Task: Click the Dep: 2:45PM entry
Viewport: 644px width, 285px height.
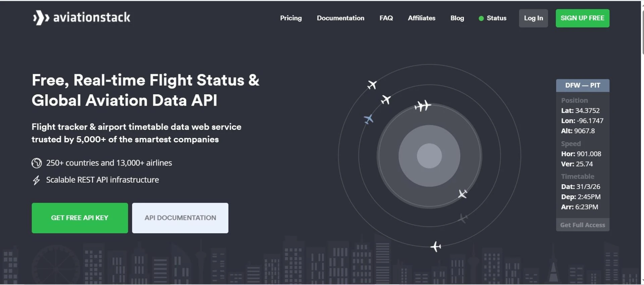Action: (581, 197)
